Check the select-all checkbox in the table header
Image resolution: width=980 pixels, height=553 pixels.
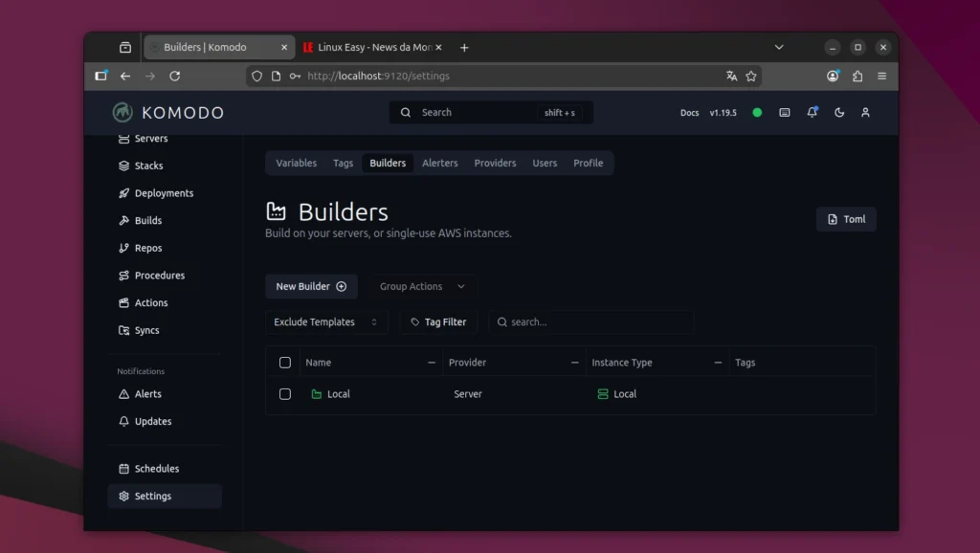(x=284, y=362)
